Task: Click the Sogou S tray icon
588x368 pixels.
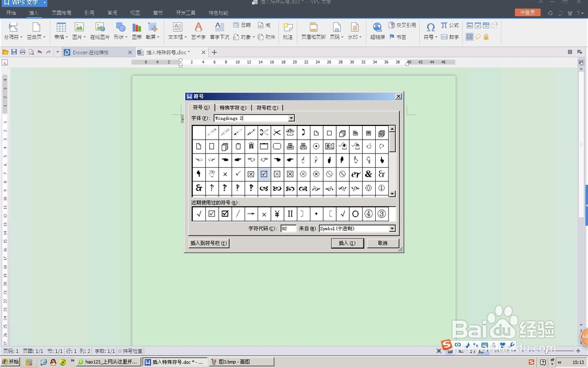Action: click(531, 362)
